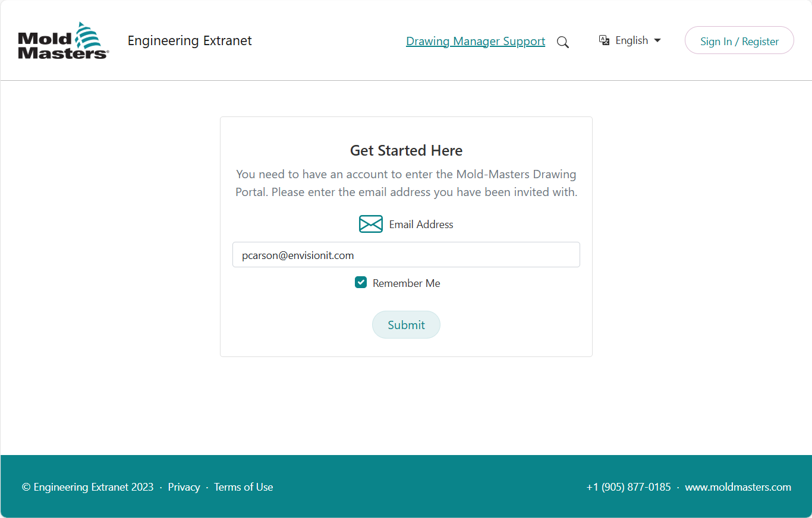812x518 pixels.
Task: Open Sign In / Register
Action: [x=739, y=40]
